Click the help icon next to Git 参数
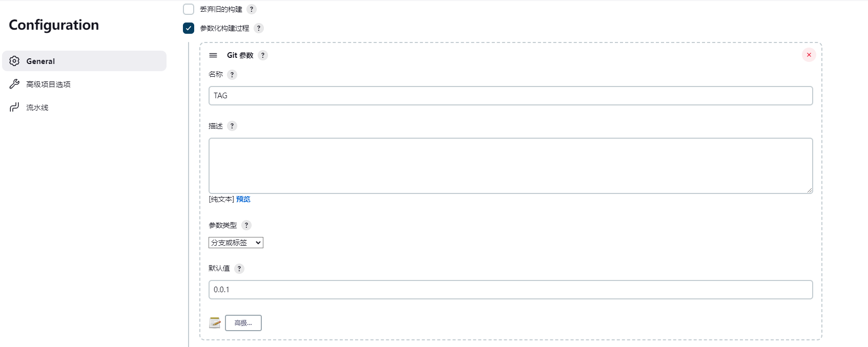Image resolution: width=868 pixels, height=347 pixels. point(263,55)
